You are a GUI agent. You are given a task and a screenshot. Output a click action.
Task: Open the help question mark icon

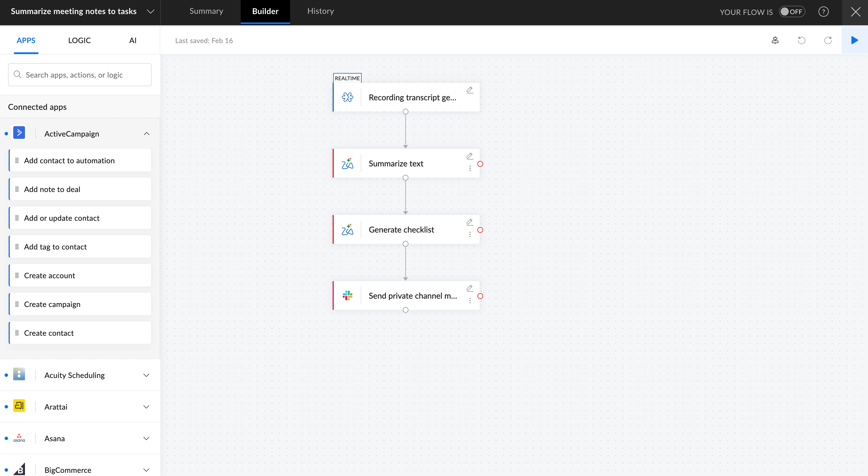point(823,12)
